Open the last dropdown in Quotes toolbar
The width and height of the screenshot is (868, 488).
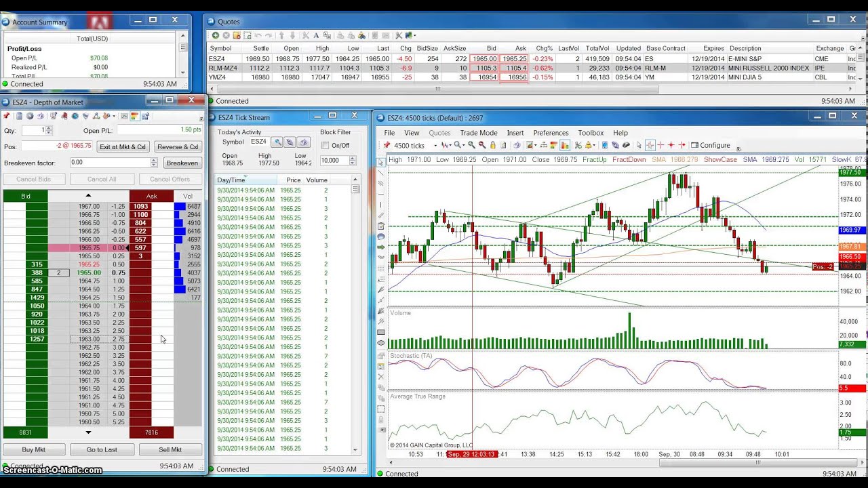pos(414,35)
